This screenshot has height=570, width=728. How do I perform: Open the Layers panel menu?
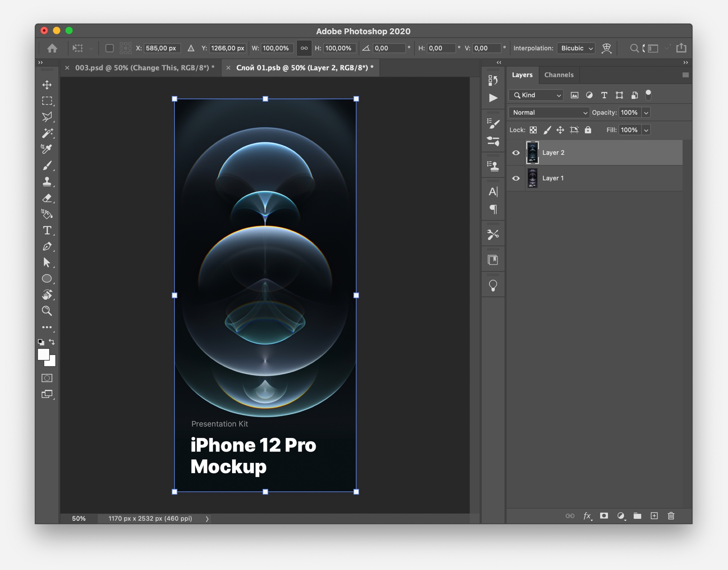[x=685, y=75]
